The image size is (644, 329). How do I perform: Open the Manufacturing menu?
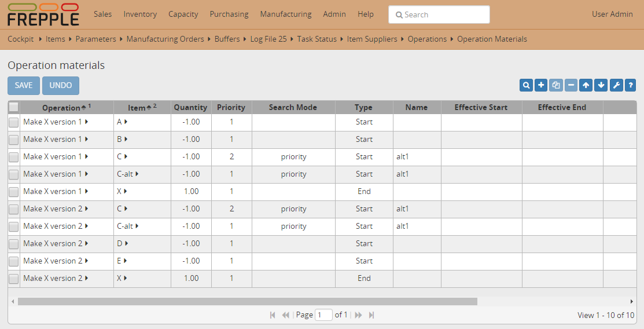tap(286, 14)
